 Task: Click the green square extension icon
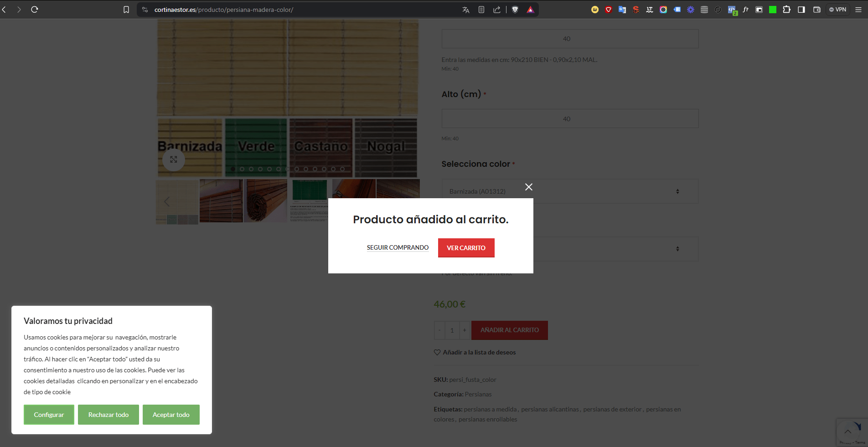point(773,10)
